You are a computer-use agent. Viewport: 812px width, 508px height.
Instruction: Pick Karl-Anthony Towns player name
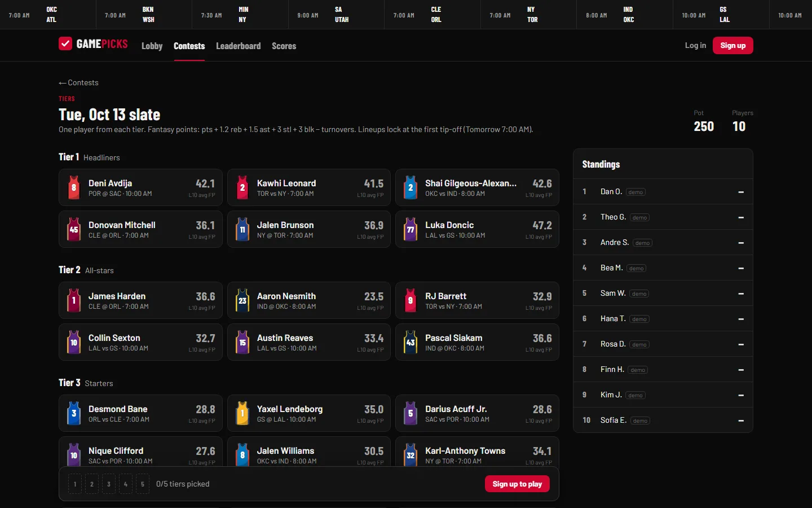point(465,450)
